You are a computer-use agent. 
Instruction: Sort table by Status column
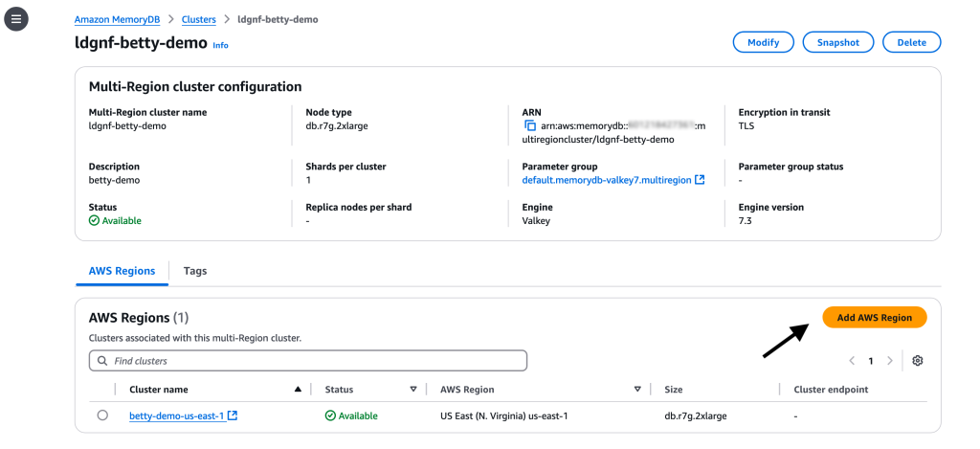click(413, 390)
